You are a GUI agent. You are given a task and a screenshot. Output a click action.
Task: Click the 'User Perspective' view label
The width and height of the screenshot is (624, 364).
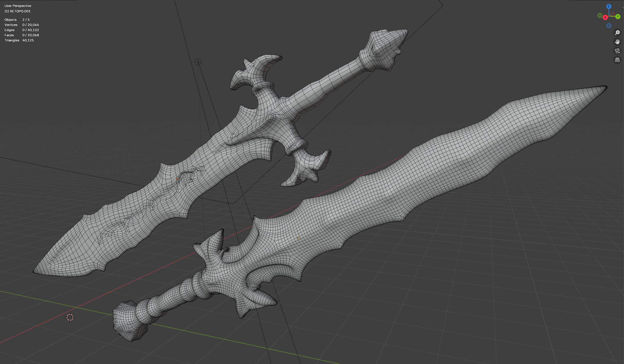click(18, 6)
